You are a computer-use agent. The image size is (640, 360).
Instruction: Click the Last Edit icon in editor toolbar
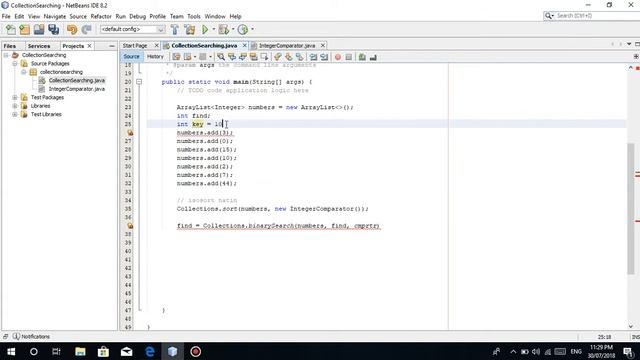click(176, 57)
